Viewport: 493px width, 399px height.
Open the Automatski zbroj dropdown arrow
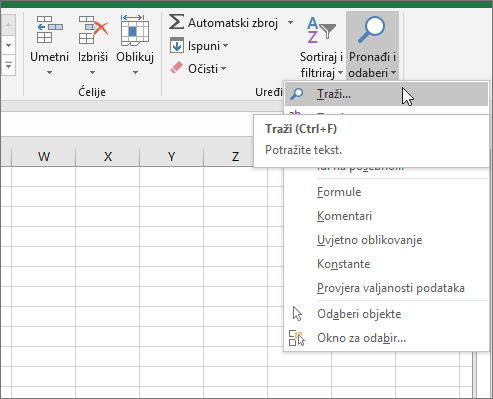click(x=290, y=23)
